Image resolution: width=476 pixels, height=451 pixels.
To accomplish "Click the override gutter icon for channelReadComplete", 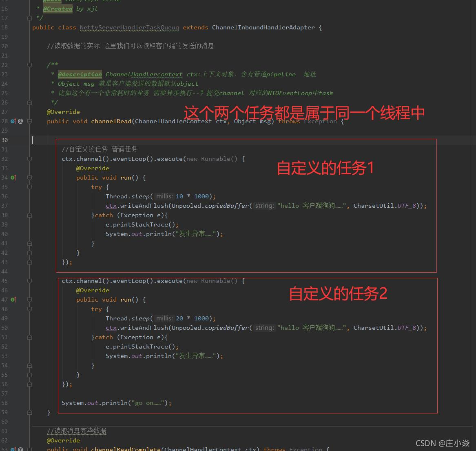I will pos(12,449).
